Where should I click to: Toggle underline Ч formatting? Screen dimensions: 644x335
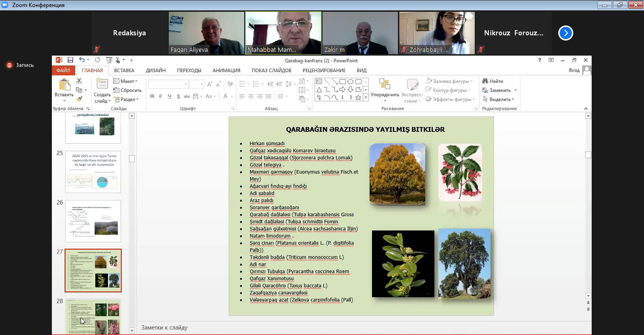point(169,96)
